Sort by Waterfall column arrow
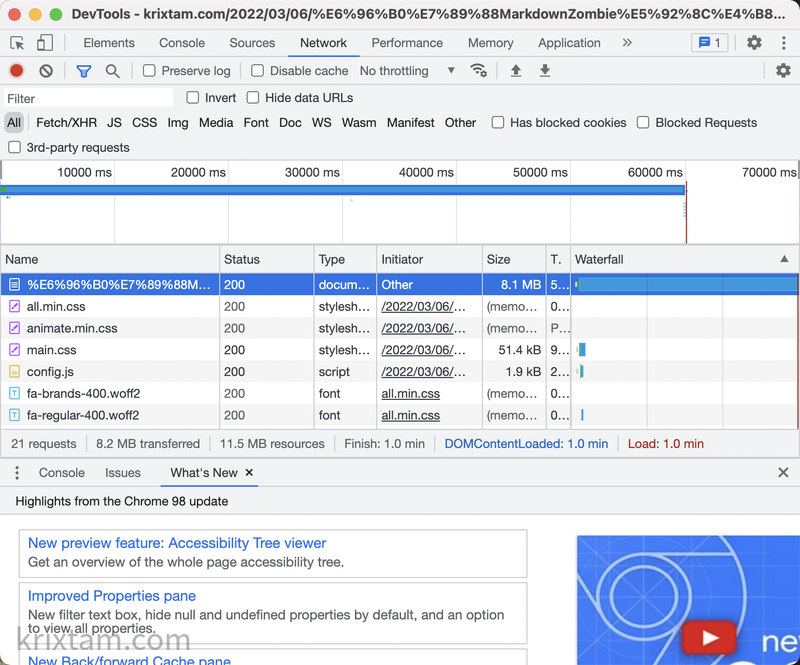The image size is (800, 665). click(784, 259)
